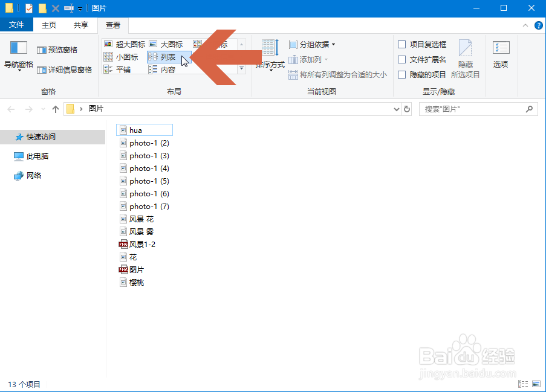Select the file photo-1 (6)
The height and width of the screenshot is (392, 546).
point(145,194)
